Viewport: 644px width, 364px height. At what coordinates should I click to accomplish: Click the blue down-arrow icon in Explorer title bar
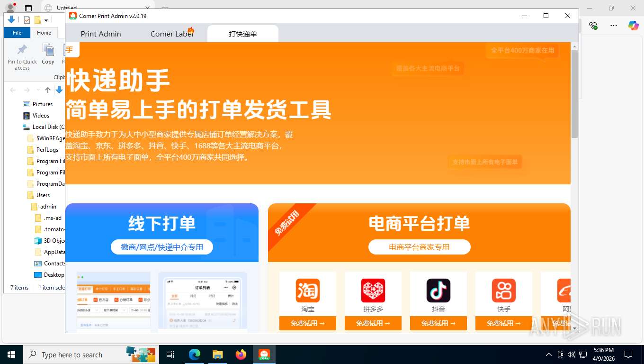[x=11, y=20]
